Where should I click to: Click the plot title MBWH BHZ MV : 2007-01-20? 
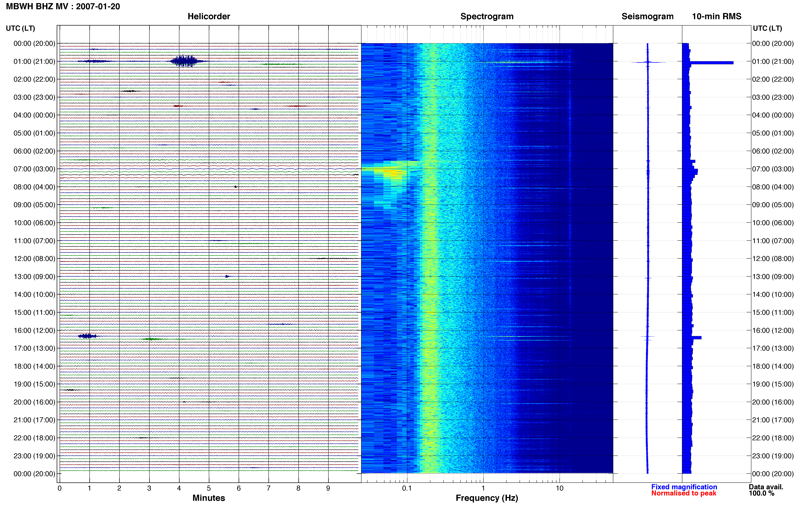click(63, 6)
